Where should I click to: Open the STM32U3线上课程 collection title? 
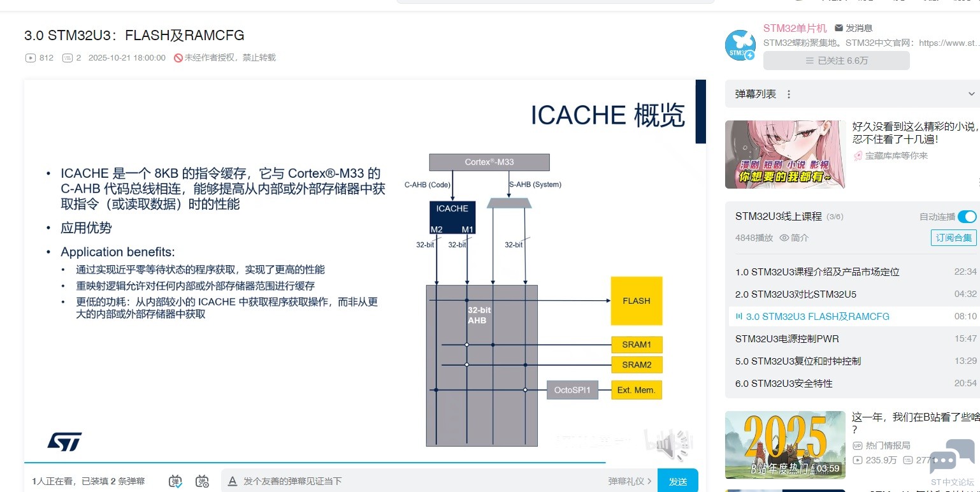point(779,217)
